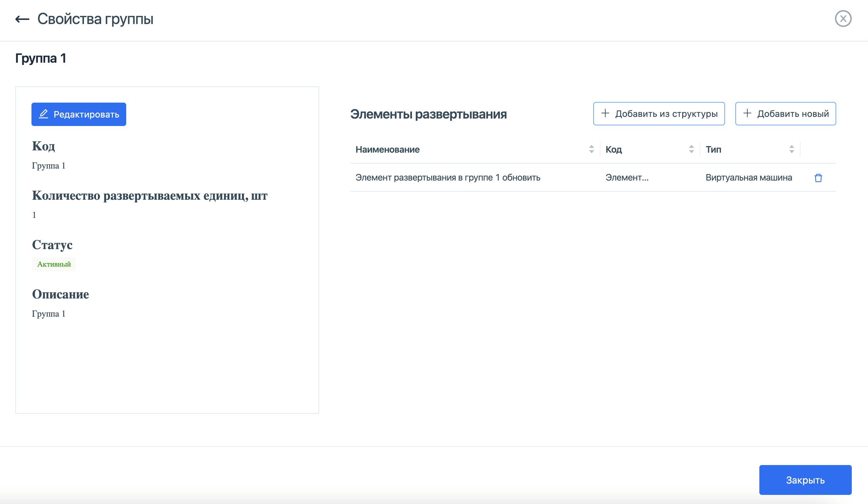This screenshot has height=504, width=868.
Task: Open edit mode with Редактировать button
Action: 78,114
